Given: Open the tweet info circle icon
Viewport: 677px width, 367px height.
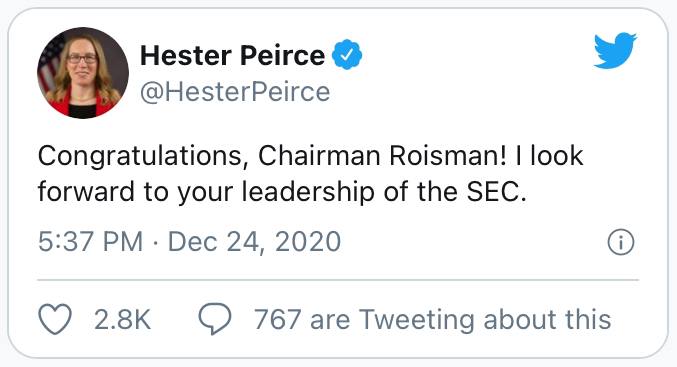Looking at the screenshot, I should coord(621,242).
